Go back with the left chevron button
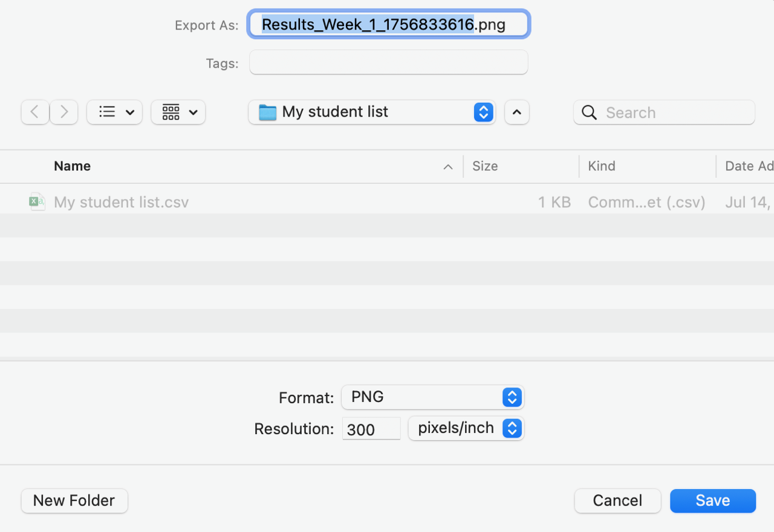 (35, 112)
